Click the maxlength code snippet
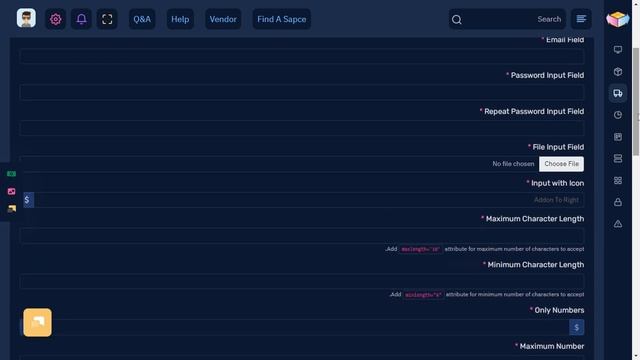 (420, 249)
